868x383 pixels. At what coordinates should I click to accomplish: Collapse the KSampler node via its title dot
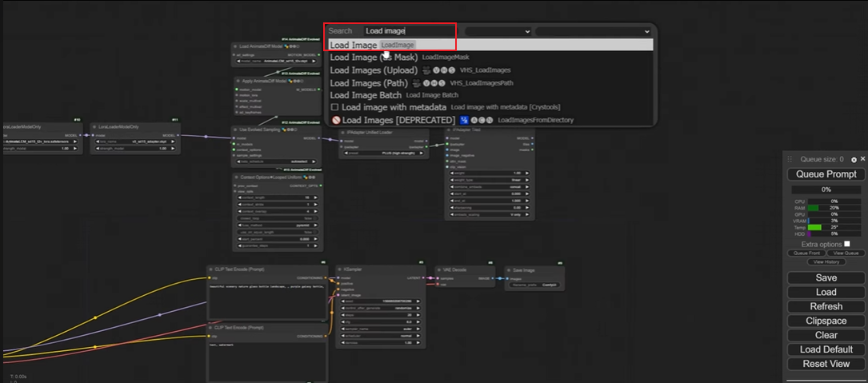coord(340,269)
